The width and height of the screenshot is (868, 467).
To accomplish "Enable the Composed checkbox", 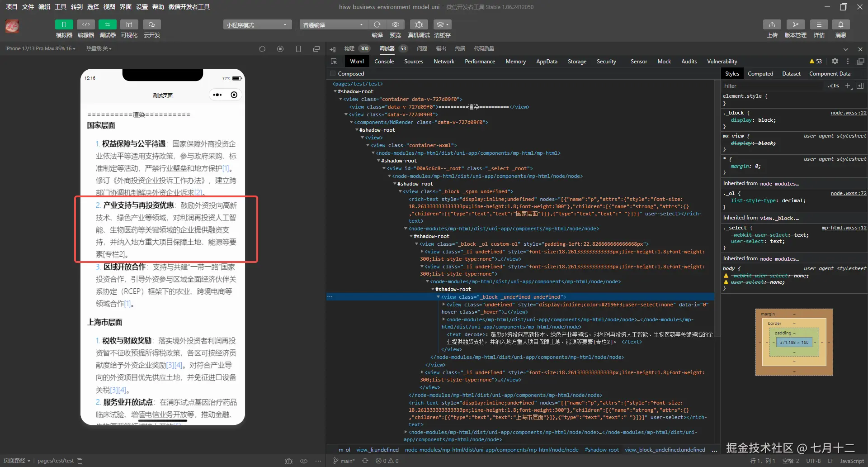I will click(333, 74).
